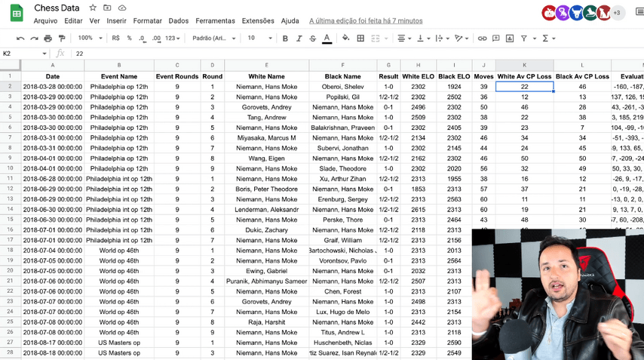Select cell with Oberoi, Shelev
This screenshot has width=644, height=360.
click(x=342, y=87)
